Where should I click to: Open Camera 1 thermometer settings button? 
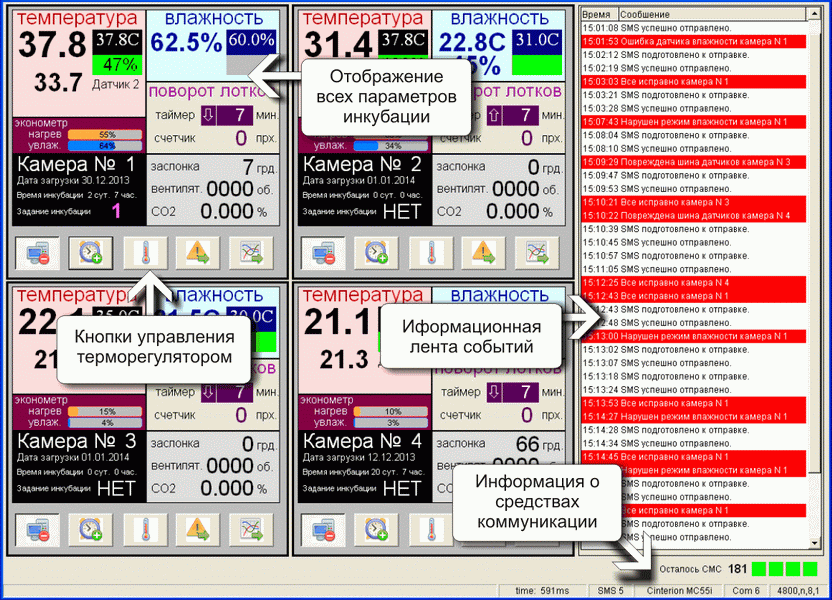[146, 252]
